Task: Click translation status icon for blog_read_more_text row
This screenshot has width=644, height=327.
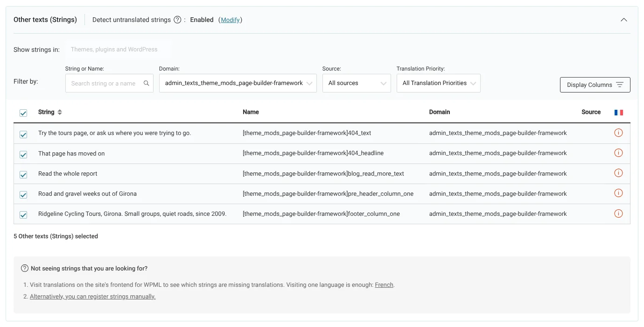Action: point(618,173)
